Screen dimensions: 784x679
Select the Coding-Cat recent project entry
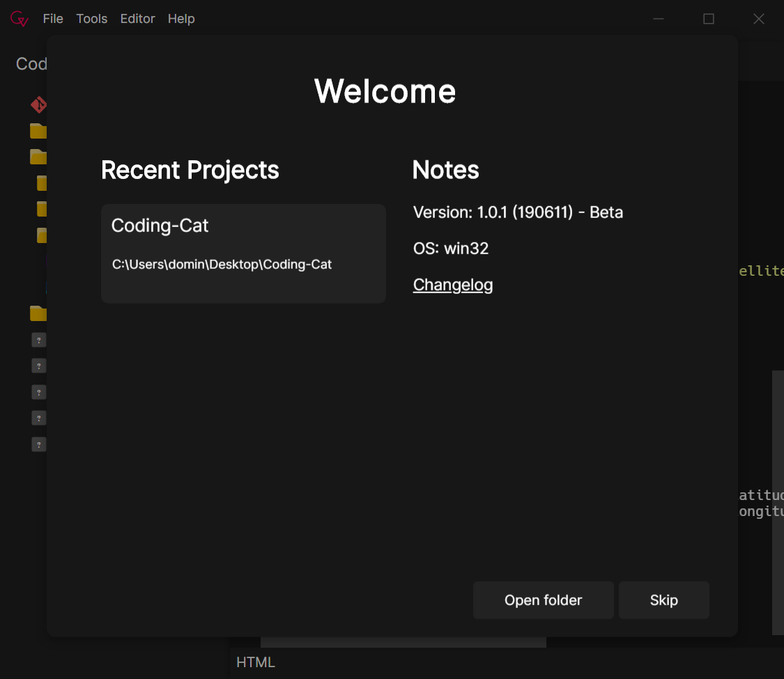[x=243, y=253]
